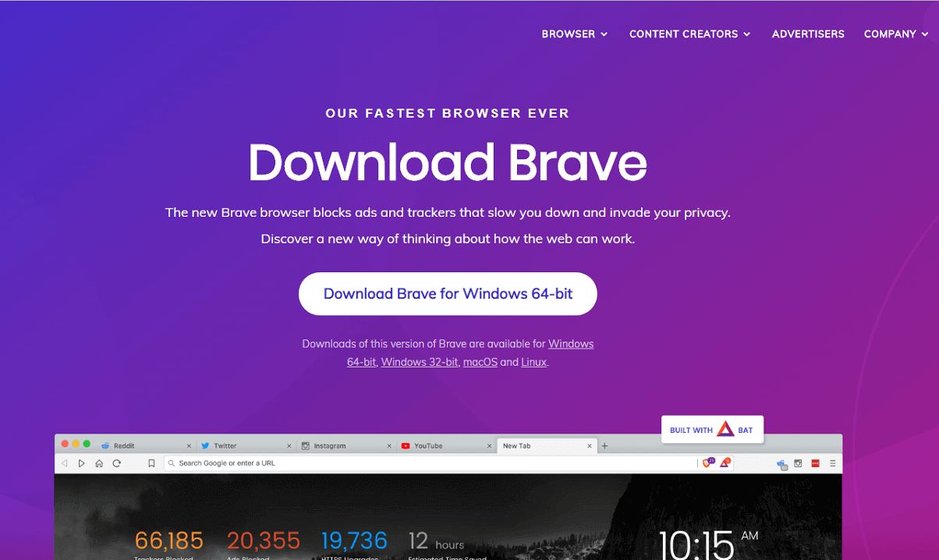
Task: Click the BAT Rewards triangle icon
Action: pos(725,463)
